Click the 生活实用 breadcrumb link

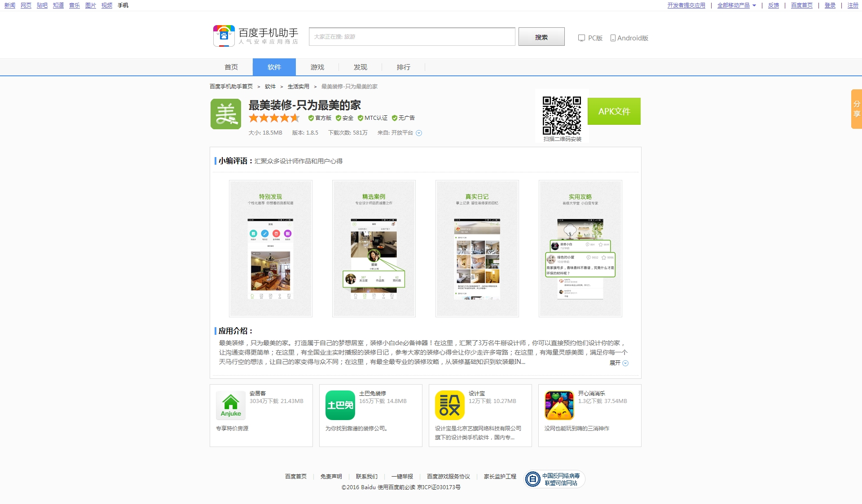point(299,87)
